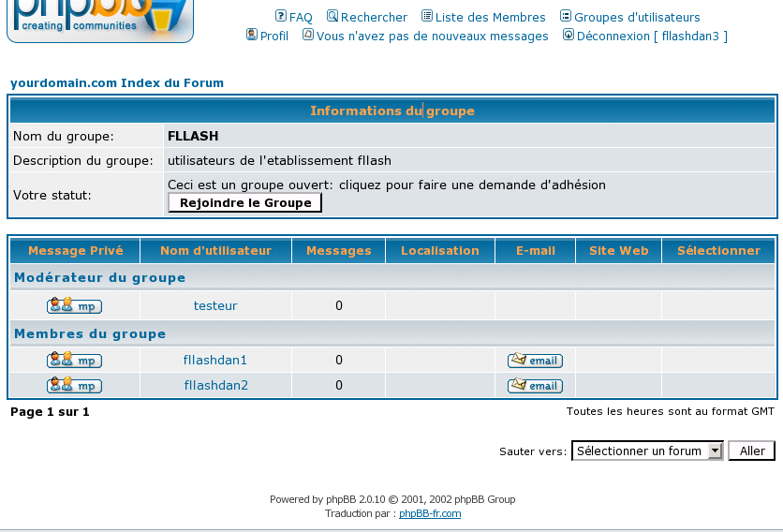
Task: Visit the phpBB-fr.com translation link
Action: click(x=430, y=513)
